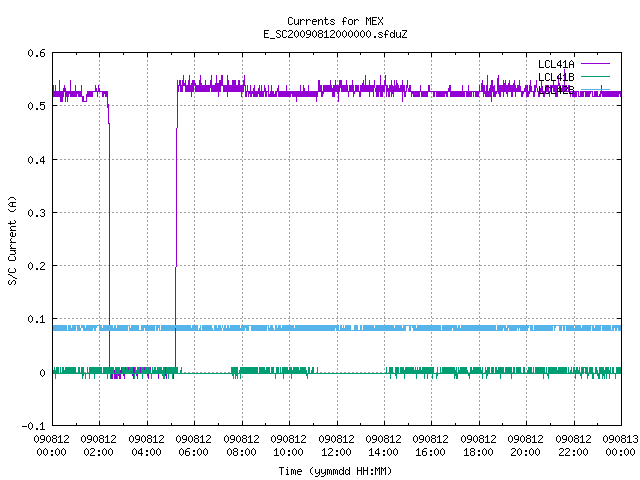Click the y-axis tick value 0
Image resolution: width=640 pixels, height=480 pixels.
pos(42,373)
